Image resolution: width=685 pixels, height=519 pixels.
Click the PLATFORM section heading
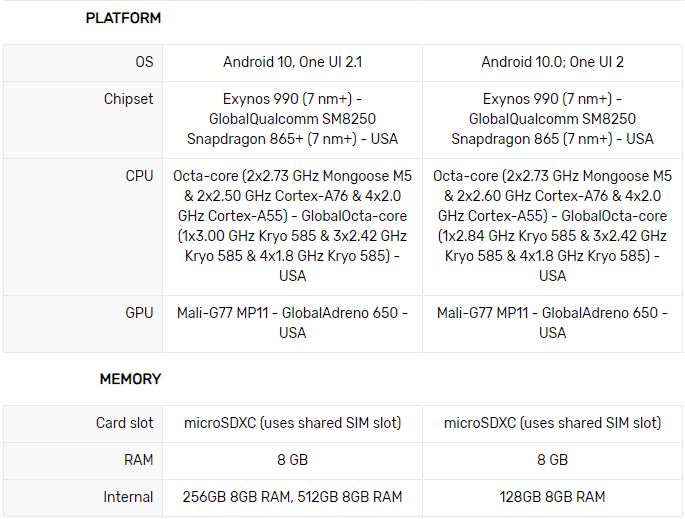pyautogui.click(x=123, y=18)
